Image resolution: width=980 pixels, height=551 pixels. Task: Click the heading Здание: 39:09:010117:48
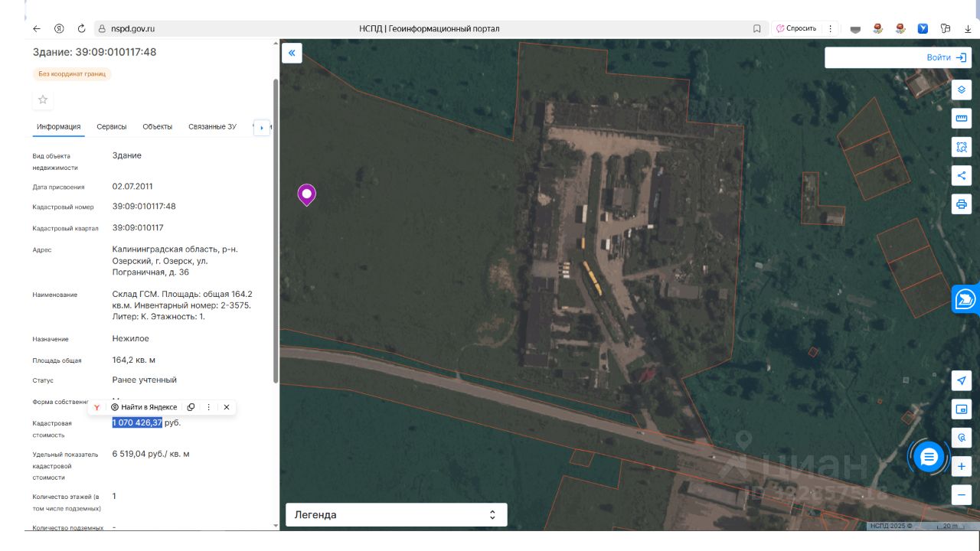click(94, 52)
